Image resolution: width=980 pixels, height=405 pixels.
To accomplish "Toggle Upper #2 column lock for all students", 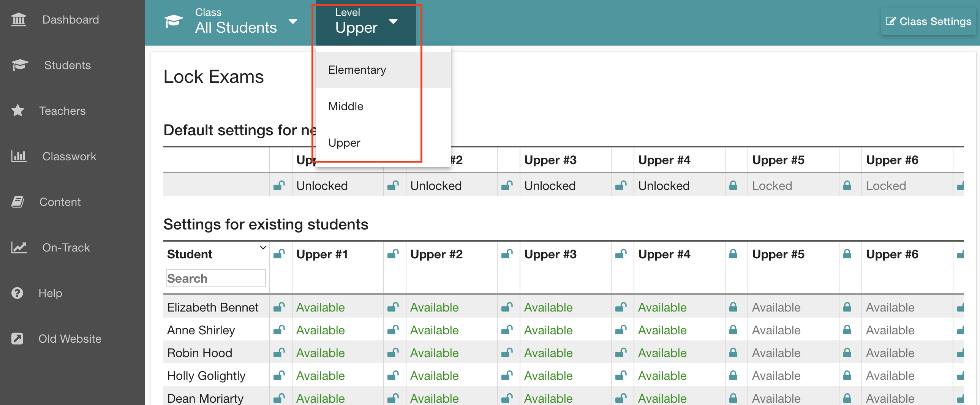I will [393, 254].
